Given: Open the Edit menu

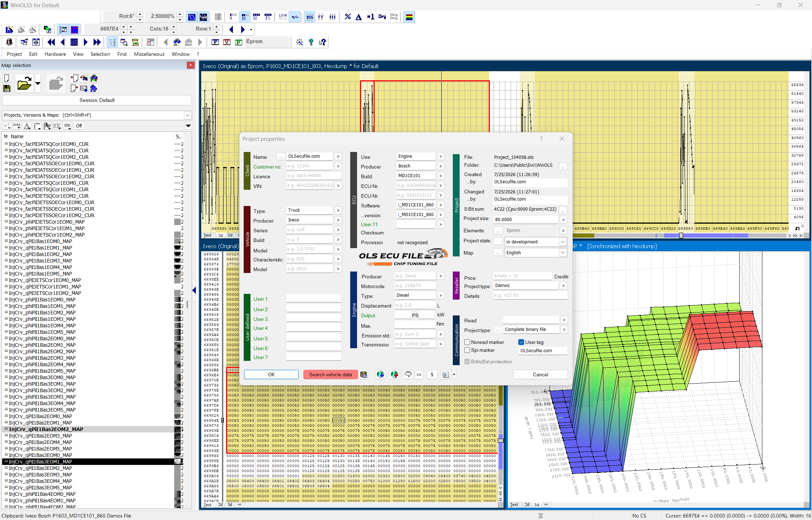Looking at the screenshot, I should coord(33,54).
